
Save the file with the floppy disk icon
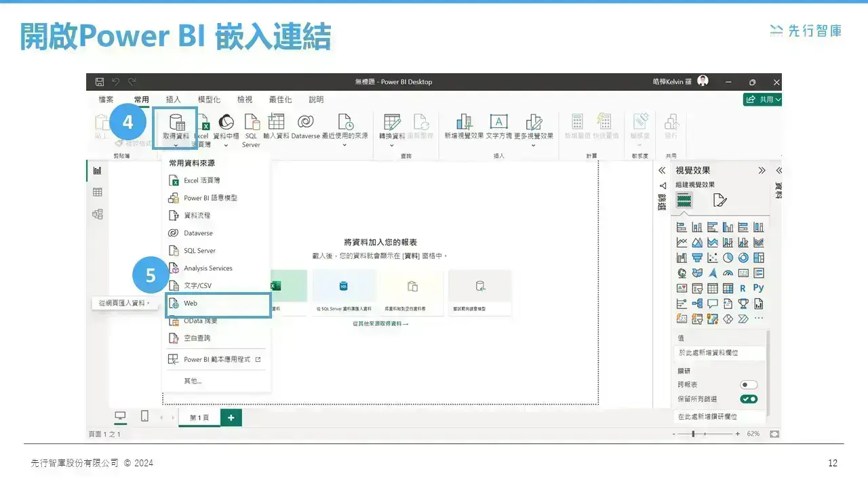100,81
